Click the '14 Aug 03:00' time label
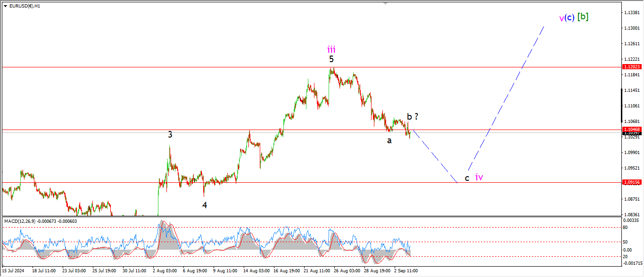Image resolution: width=644 pixels, height=277 pixels. (256, 271)
